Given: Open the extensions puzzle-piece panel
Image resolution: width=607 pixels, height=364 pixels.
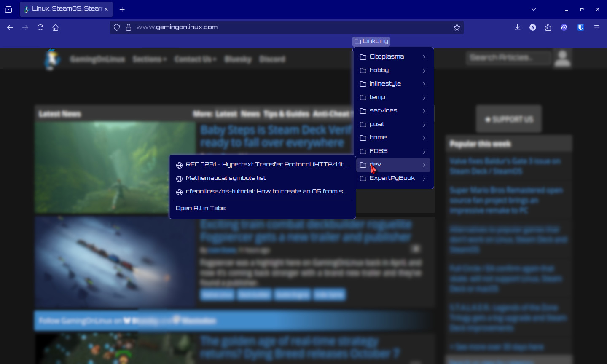Looking at the screenshot, I should (x=548, y=27).
